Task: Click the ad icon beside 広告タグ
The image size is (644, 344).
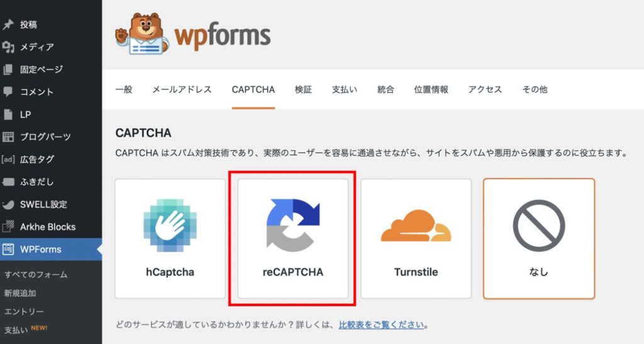Action: pos(8,160)
